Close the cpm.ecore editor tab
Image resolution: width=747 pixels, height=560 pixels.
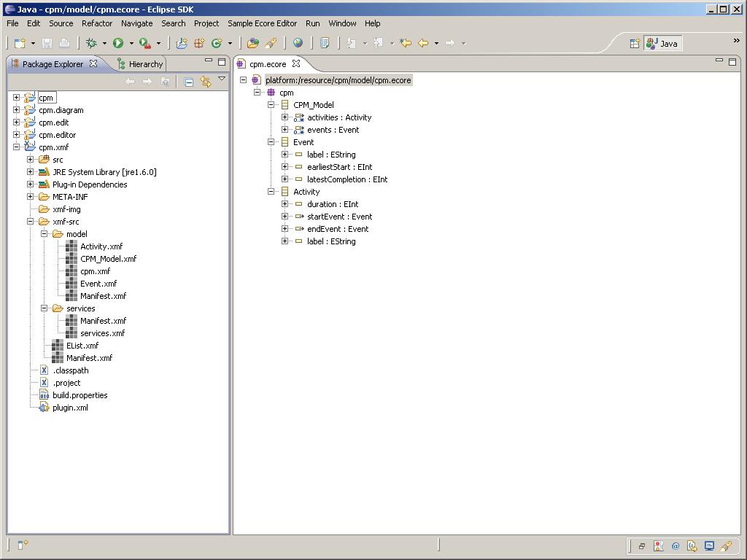point(296,63)
